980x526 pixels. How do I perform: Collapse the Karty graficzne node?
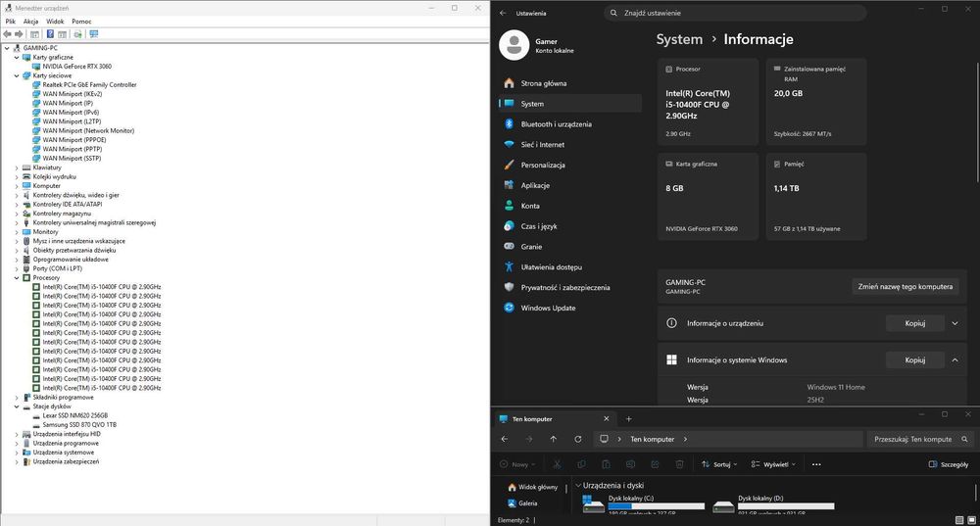pos(17,58)
